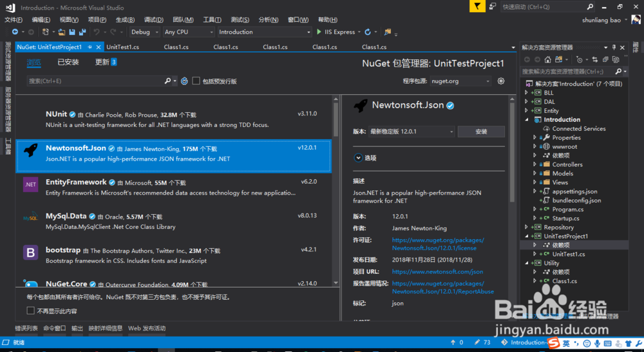
Task: Click the navigate backward toolbar icon
Action: [15, 32]
